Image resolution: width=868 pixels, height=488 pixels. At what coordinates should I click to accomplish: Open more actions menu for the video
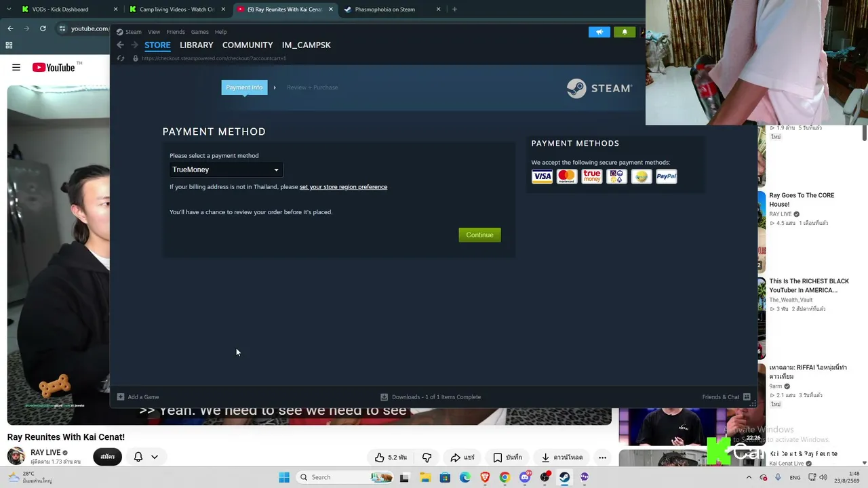(x=602, y=457)
